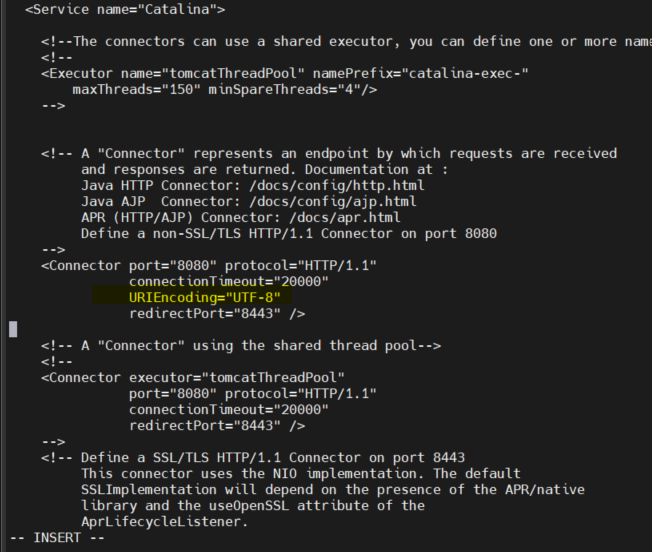Image resolution: width=652 pixels, height=552 pixels.
Task: Click the tomcatThreadPool Executor name text
Action: coord(233,74)
